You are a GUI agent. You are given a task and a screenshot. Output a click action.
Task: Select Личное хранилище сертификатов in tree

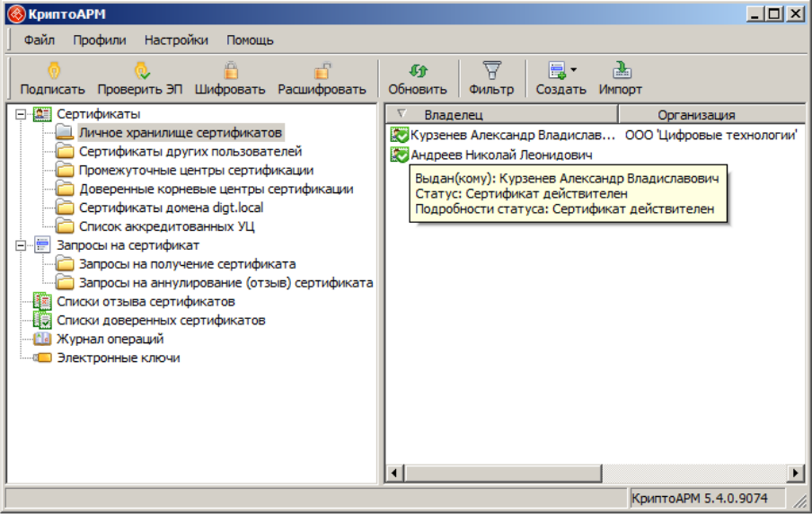[x=181, y=133]
